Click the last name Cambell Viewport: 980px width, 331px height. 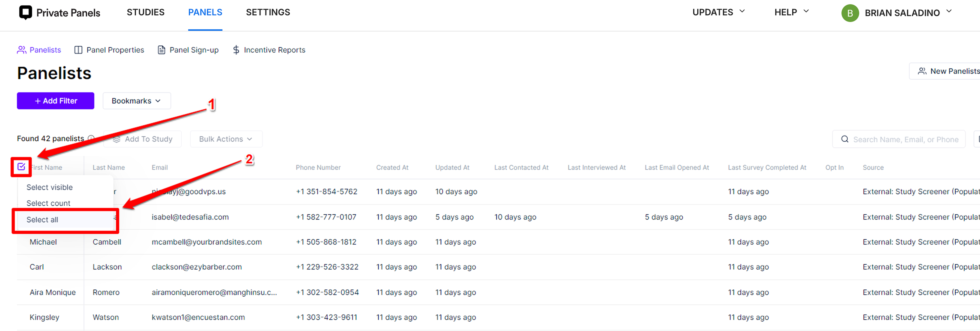(x=107, y=242)
